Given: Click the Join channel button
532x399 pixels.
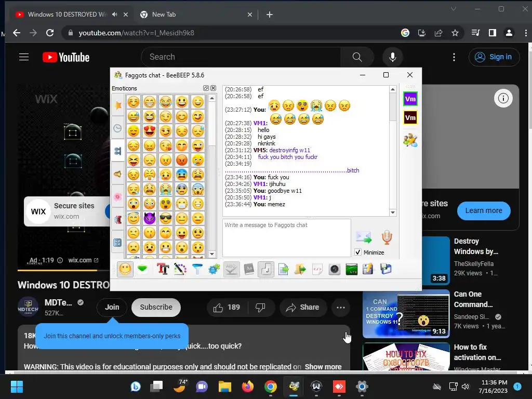Looking at the screenshot, I should pyautogui.click(x=112, y=308).
